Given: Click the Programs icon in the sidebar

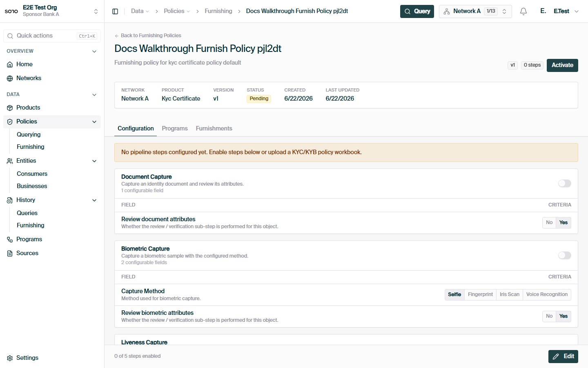Looking at the screenshot, I should tap(10, 240).
